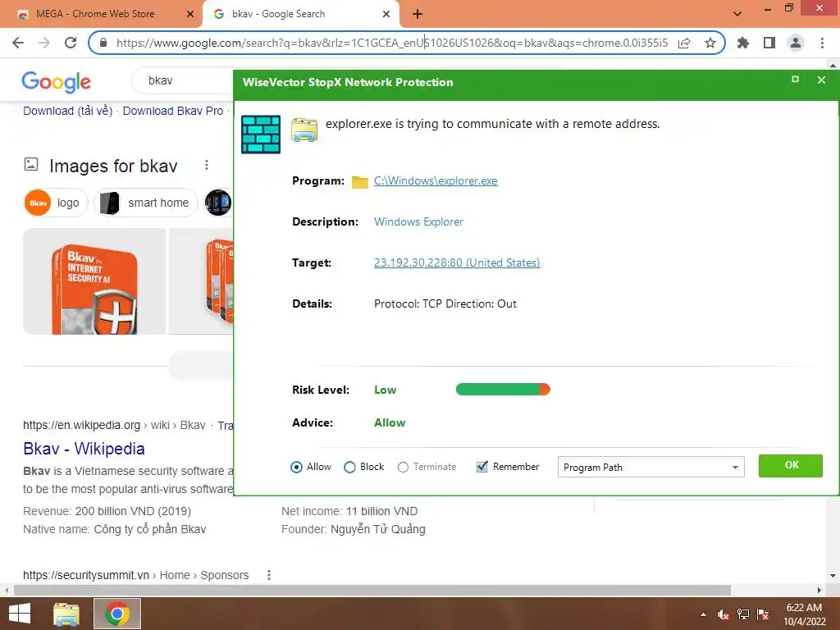Toggle the Remember checkbox
This screenshot has width=840, height=630.
click(x=482, y=467)
